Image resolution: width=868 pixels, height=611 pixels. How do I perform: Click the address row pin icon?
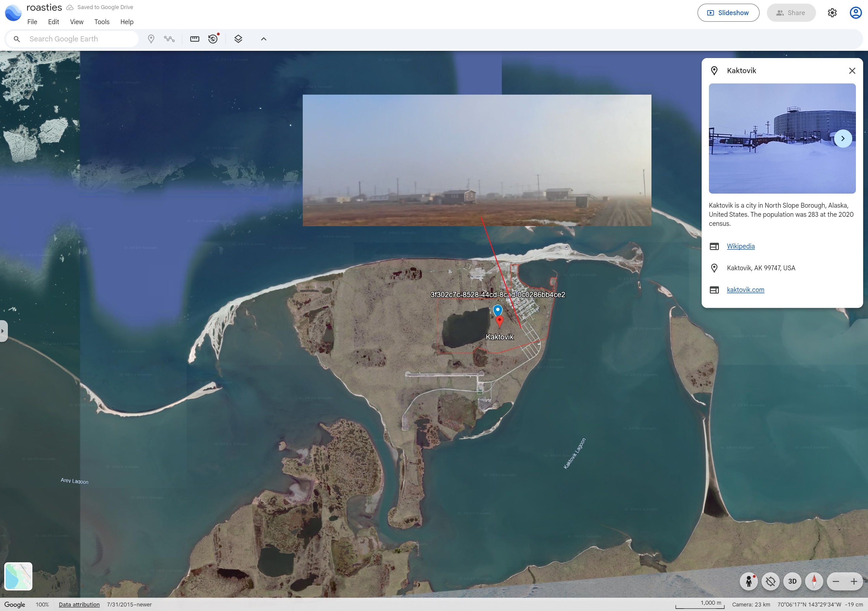(x=714, y=268)
